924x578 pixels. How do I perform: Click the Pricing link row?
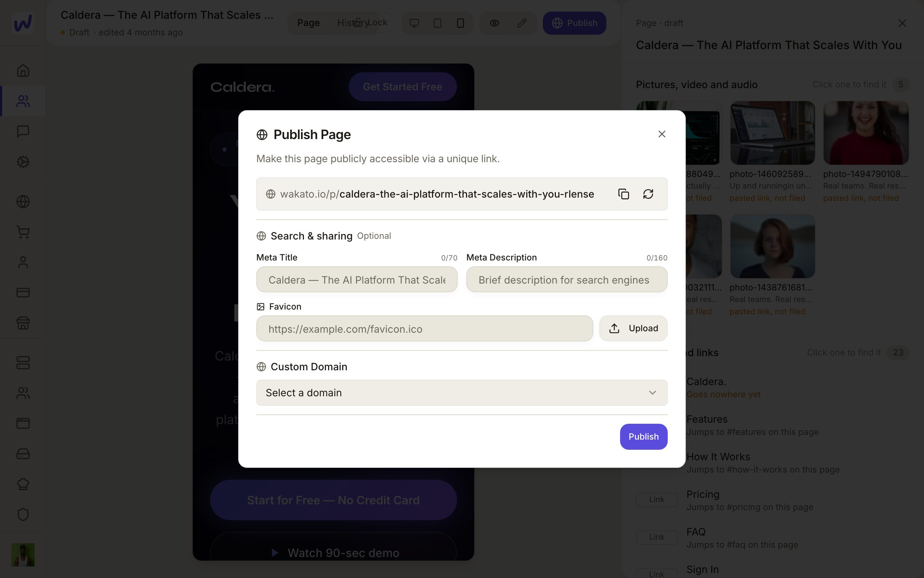coord(772,500)
